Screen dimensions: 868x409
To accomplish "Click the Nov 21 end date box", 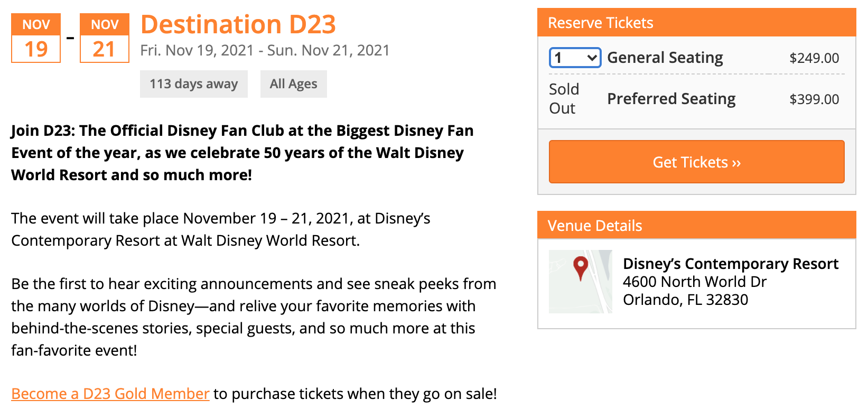I will coord(105,39).
